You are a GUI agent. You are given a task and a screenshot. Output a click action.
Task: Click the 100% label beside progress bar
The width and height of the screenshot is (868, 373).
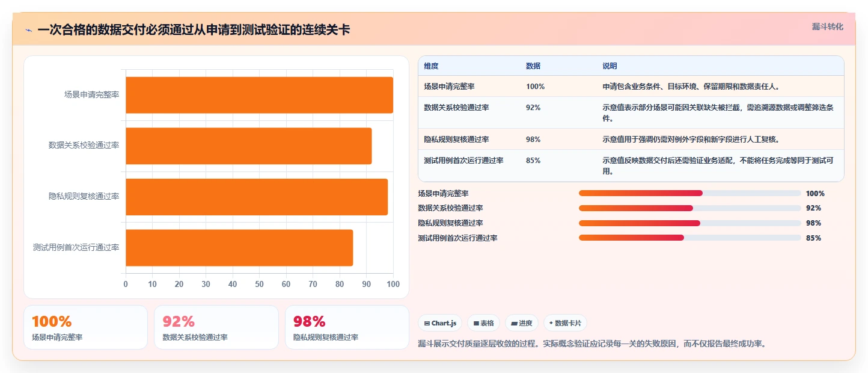pyautogui.click(x=815, y=194)
